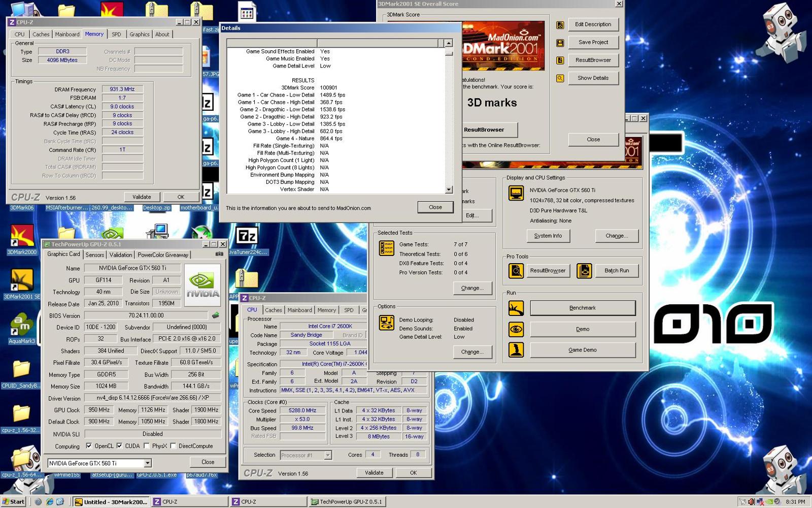Viewport: 812px width, 508px height.
Task: Click the Selected Tests checklist icon
Action: [x=387, y=248]
